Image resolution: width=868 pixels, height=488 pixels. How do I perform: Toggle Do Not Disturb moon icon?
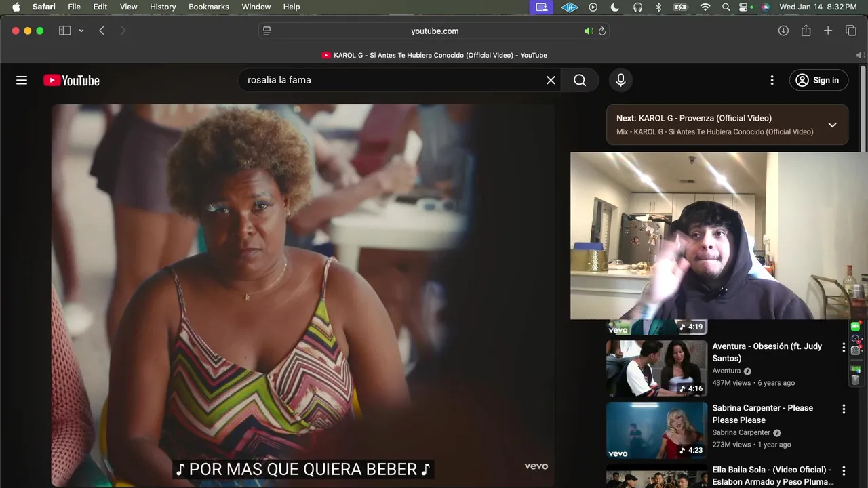coord(615,7)
